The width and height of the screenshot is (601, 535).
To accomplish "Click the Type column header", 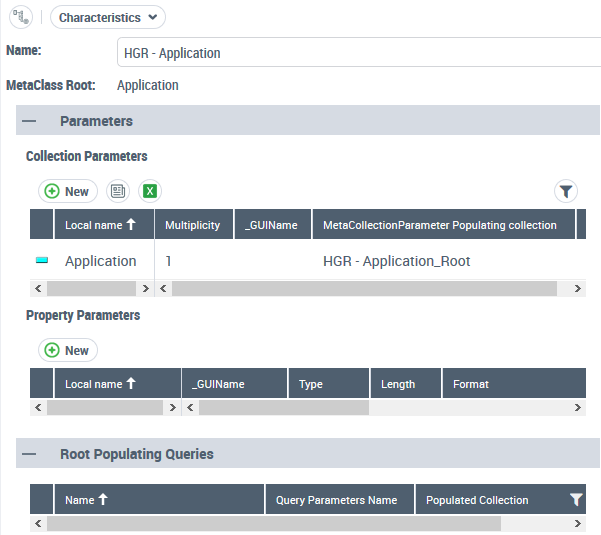I will (311, 384).
